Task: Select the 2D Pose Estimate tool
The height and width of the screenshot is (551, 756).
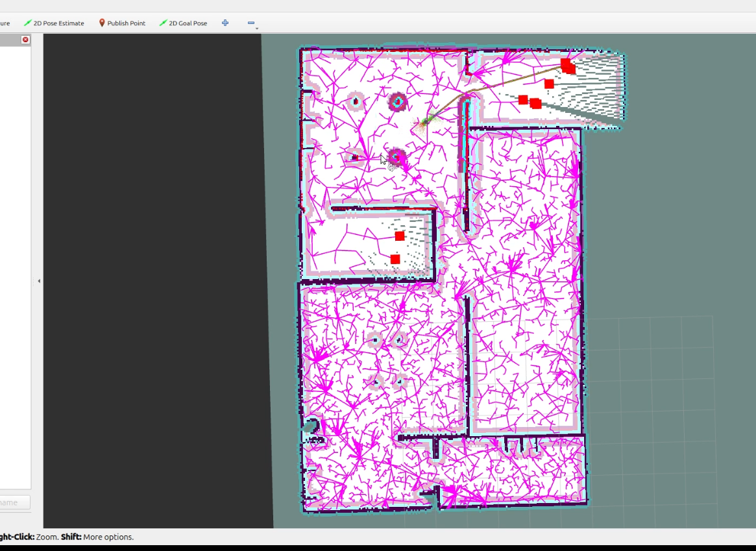Action: tap(54, 23)
